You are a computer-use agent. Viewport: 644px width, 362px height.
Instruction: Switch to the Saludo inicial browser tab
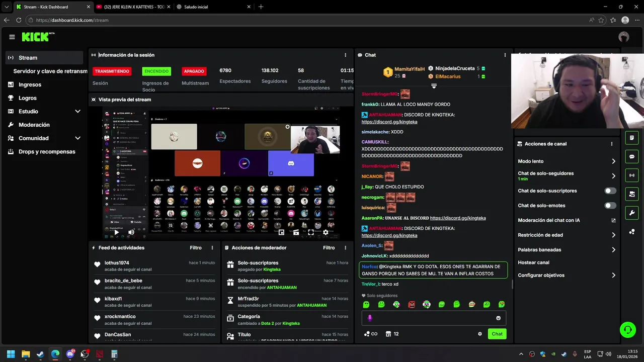click(213, 7)
